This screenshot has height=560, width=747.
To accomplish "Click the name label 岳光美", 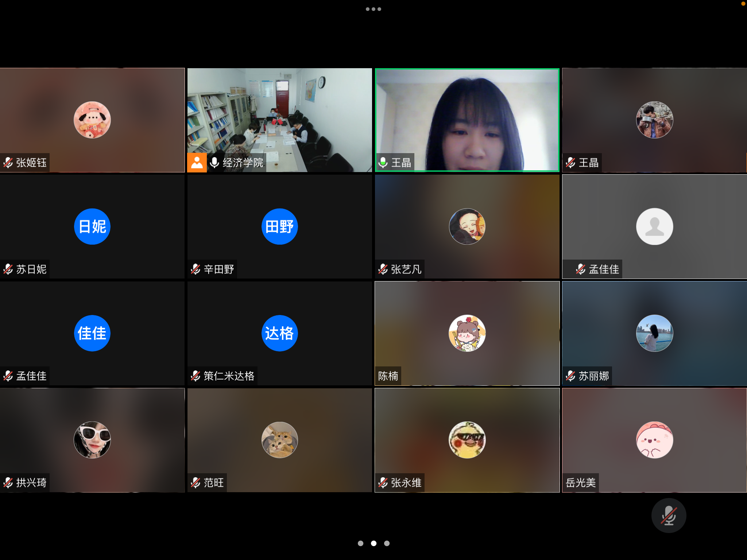I will coord(581,483).
